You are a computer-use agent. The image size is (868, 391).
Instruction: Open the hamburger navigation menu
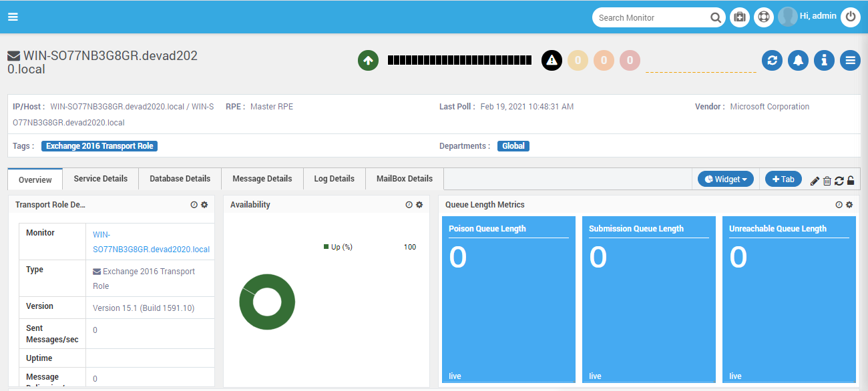13,17
